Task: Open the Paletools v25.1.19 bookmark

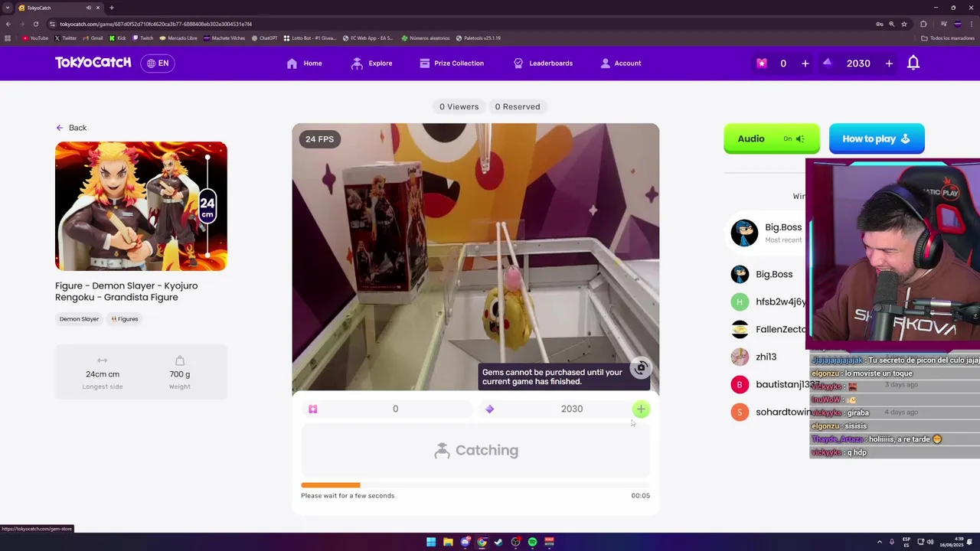Action: [479, 37]
